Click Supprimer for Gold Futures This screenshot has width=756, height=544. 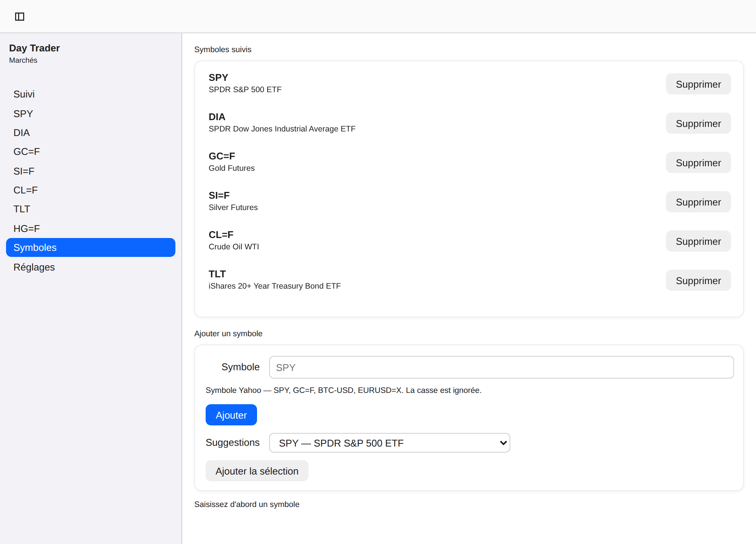point(698,162)
